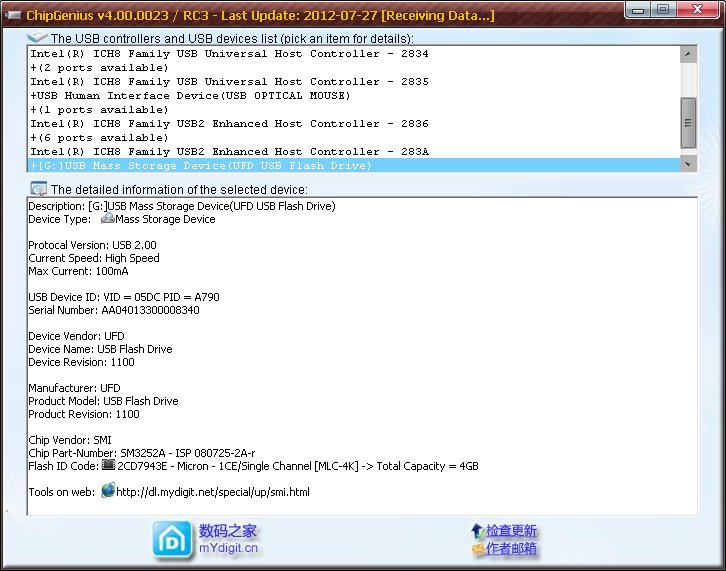Click the Description line in details
Image resolution: width=726 pixels, height=571 pixels.
click(x=182, y=206)
